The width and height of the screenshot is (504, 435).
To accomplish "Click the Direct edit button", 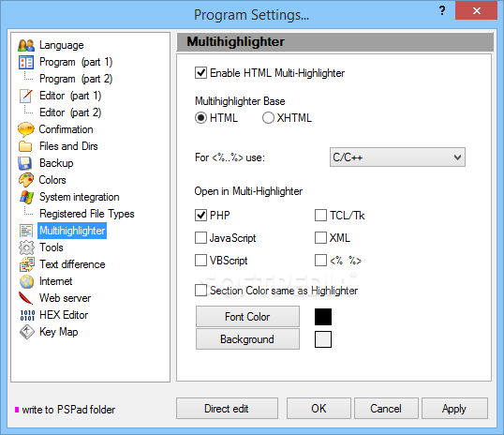I will [227, 409].
